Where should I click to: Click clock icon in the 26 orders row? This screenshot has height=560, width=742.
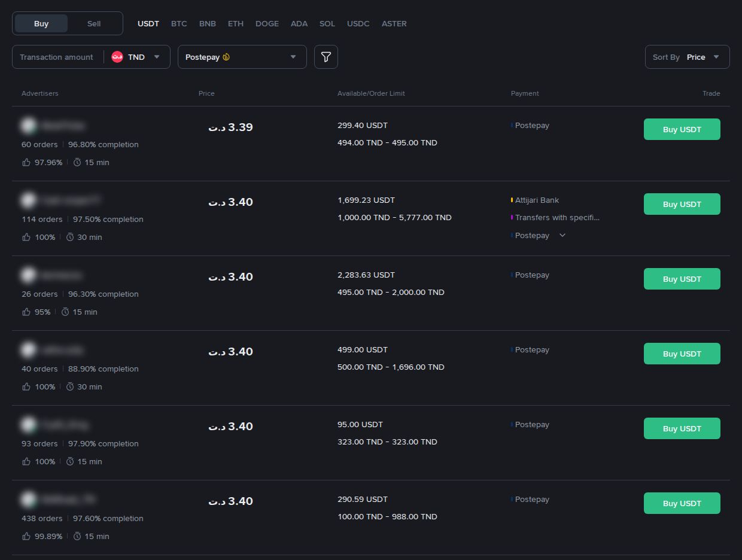pos(65,312)
